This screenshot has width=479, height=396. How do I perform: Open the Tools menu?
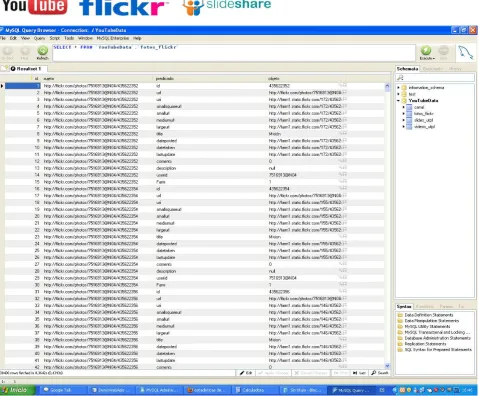(69, 38)
